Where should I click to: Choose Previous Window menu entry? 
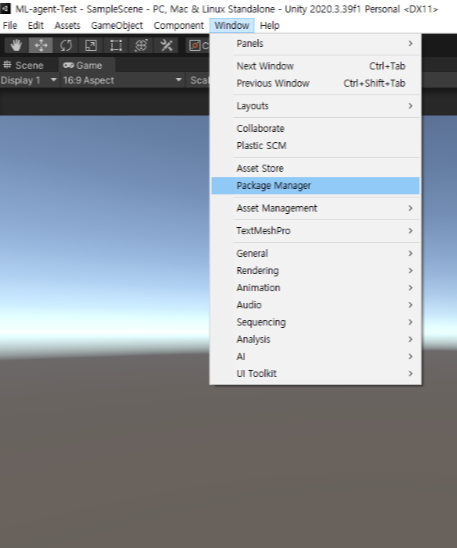click(x=315, y=83)
